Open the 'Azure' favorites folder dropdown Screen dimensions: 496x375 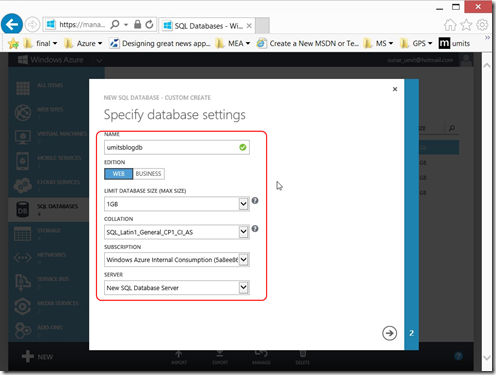coord(83,43)
